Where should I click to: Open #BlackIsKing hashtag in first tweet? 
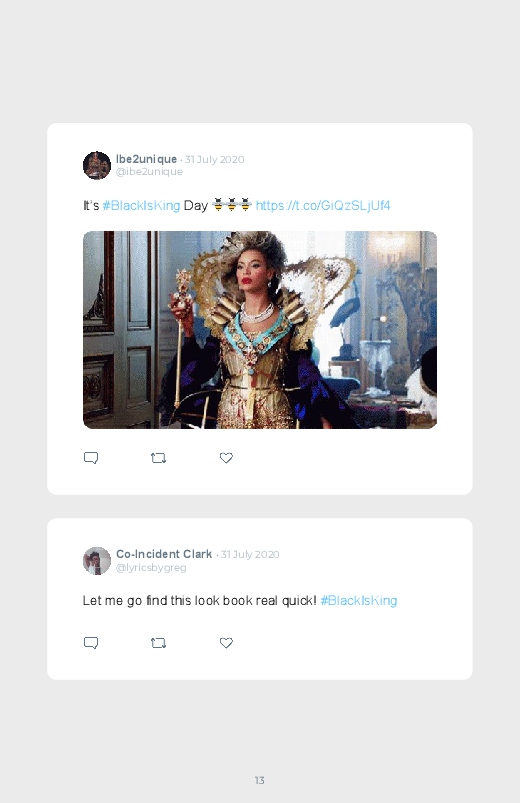tap(141, 206)
